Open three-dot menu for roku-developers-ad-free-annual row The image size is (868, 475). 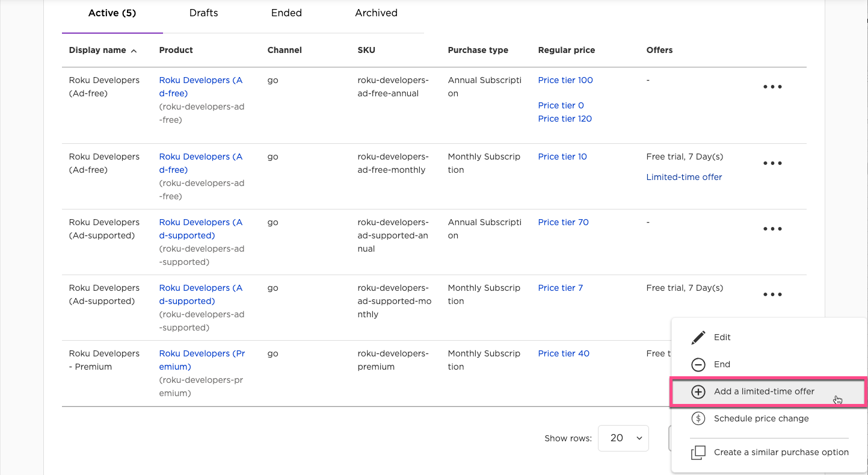(x=772, y=87)
